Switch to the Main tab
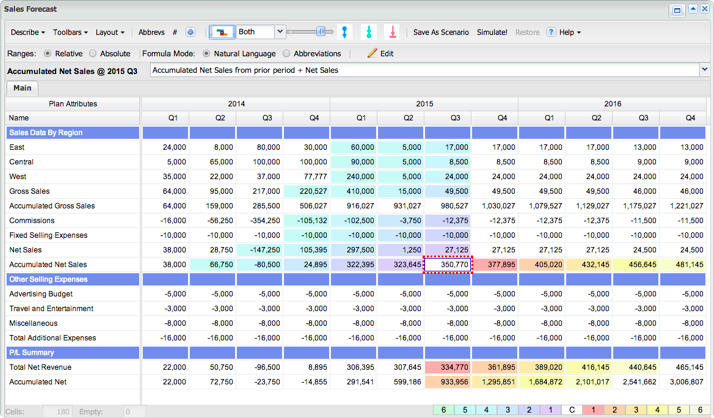This screenshot has width=714, height=418. pyautogui.click(x=22, y=88)
